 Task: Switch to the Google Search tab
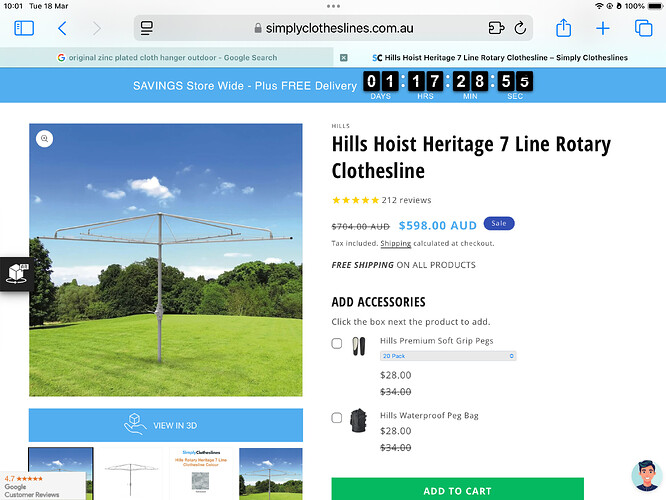tap(166, 57)
